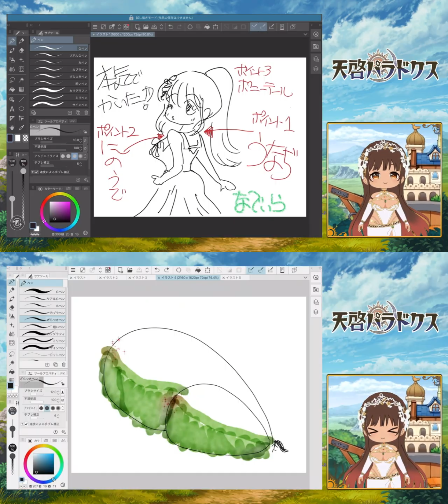
Task: Choose the Fill bucket tool in lower window
Action: pos(12,372)
